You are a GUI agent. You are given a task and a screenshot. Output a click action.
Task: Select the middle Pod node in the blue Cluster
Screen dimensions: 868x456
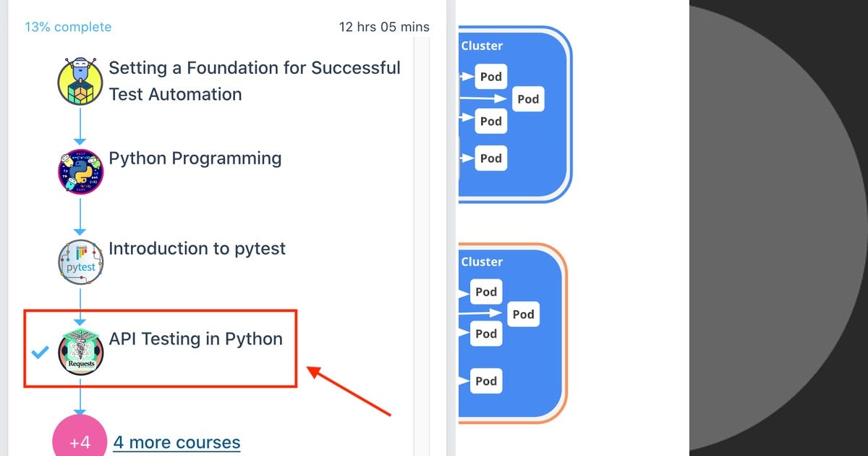(490, 121)
